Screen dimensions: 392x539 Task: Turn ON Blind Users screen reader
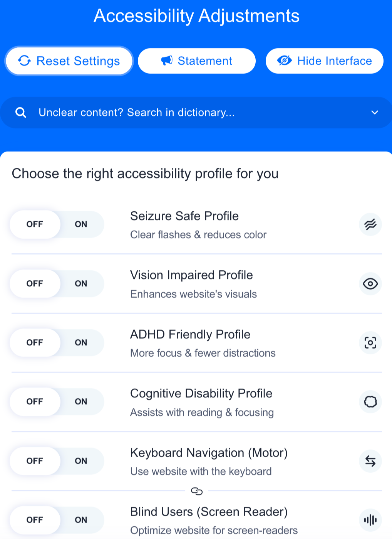coord(81,520)
